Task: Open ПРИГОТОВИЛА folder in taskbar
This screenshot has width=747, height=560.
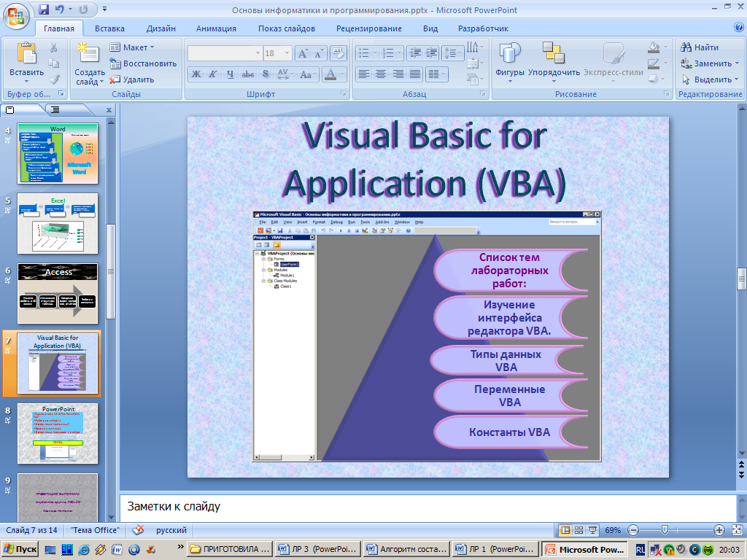Action: (231, 549)
